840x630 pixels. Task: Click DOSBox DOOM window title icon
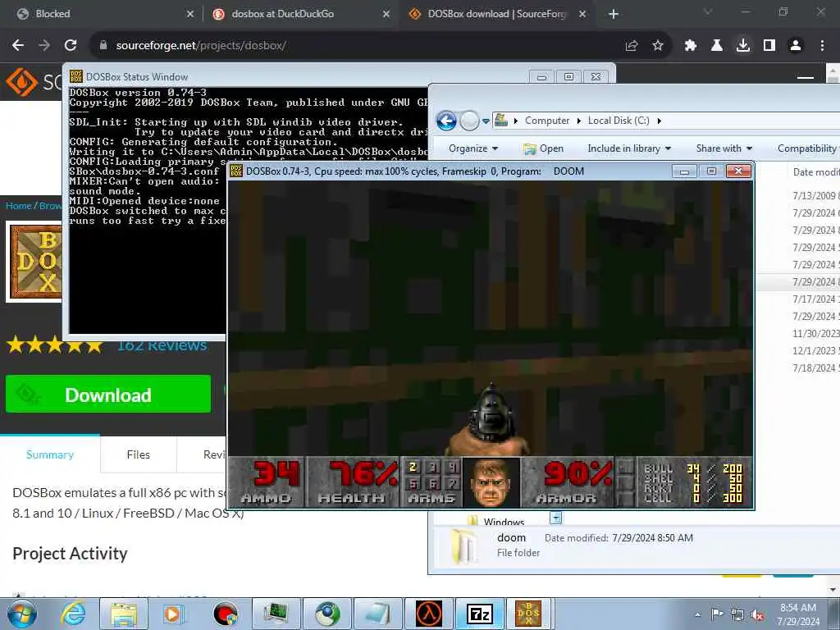pos(236,171)
